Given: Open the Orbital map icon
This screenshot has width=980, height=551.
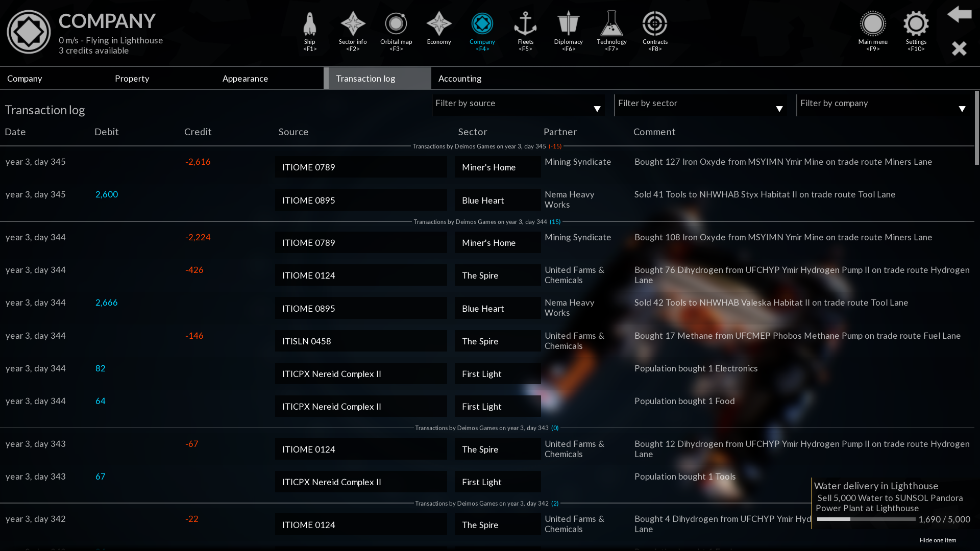Looking at the screenshot, I should point(396,24).
